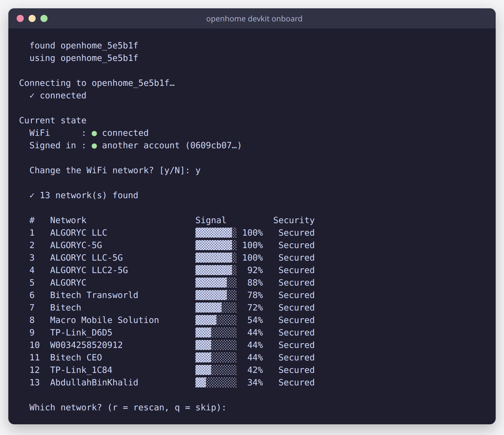Select network name 'Bitech CEO'
The image size is (504, 435).
pos(76,357)
